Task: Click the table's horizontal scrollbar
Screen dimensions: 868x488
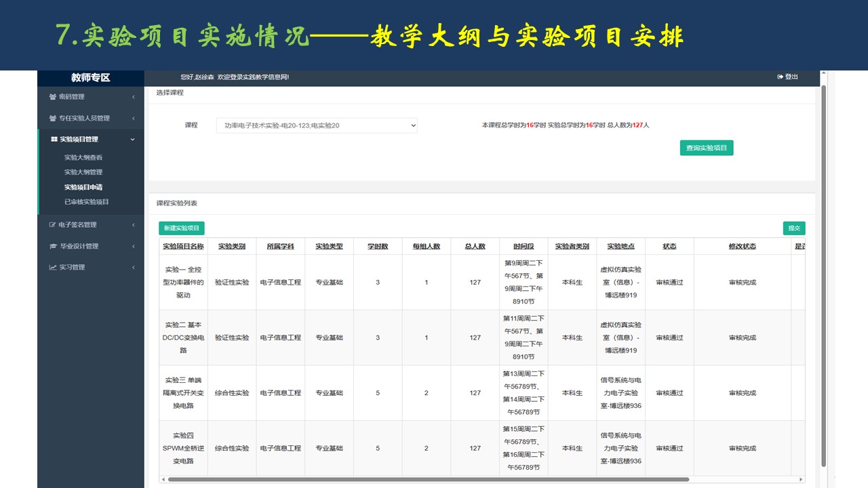Action: click(x=427, y=479)
